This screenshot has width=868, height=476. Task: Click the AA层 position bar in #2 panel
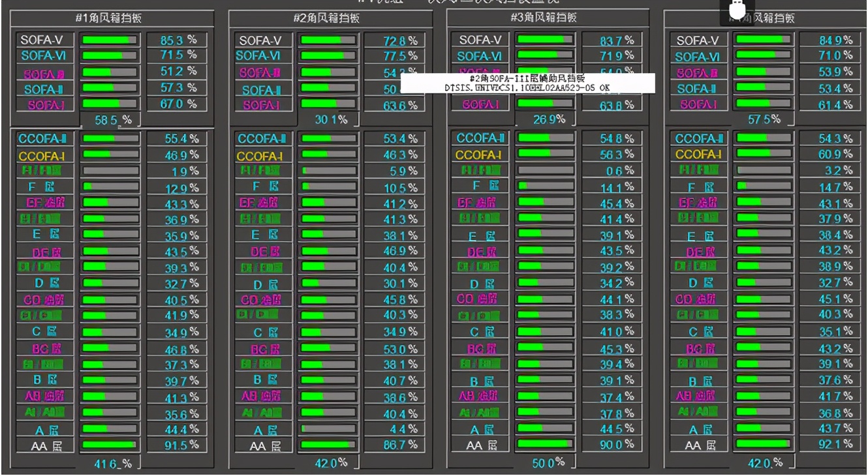328,445
